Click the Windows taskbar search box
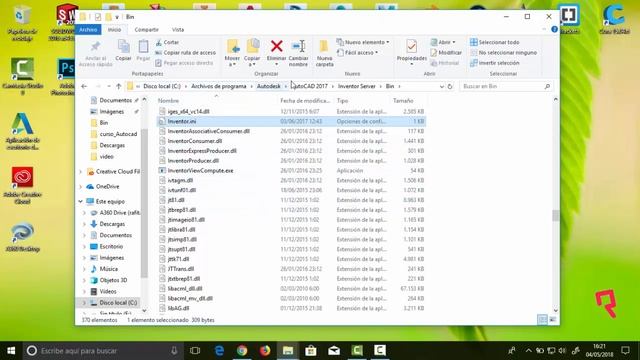640x360 pixels. click(x=102, y=351)
